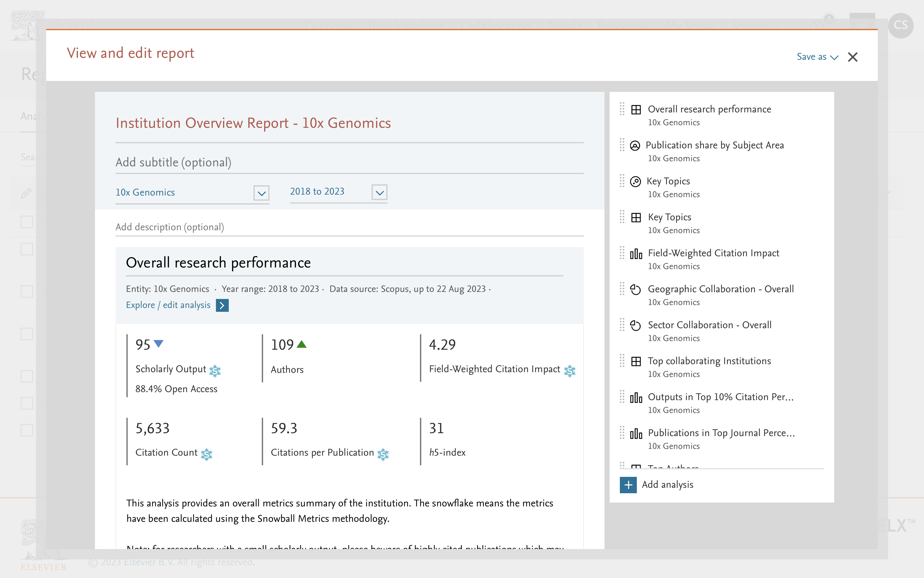Screen dimensions: 924x578
Task: Open the 2018 to 2023 year range dropdown
Action: pyautogui.click(x=338, y=192)
